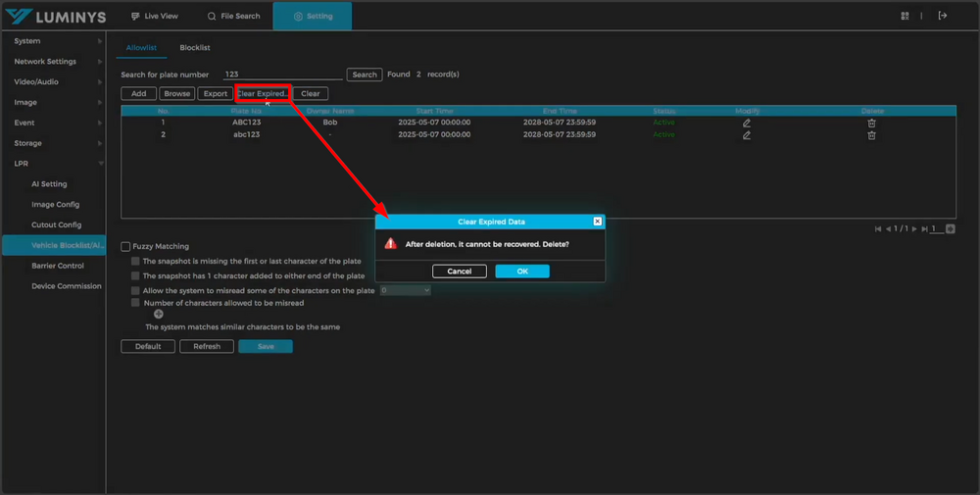Click the edit pencil icon for plate ABC123

click(747, 123)
